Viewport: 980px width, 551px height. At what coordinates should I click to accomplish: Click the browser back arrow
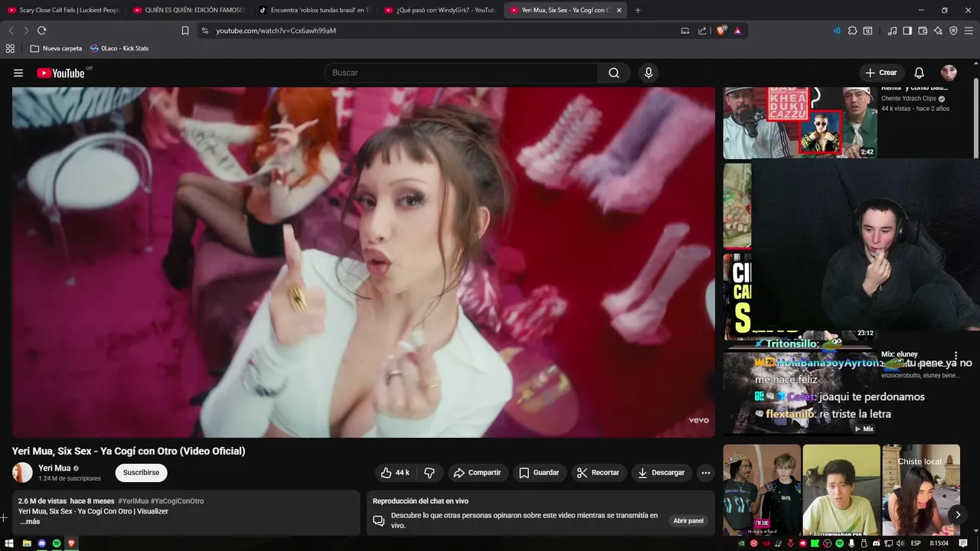pyautogui.click(x=11, y=31)
